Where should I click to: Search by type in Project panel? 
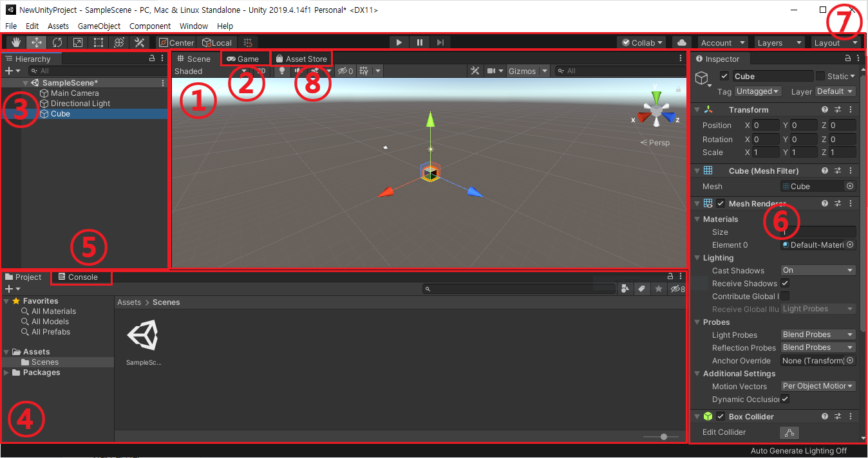pos(625,289)
